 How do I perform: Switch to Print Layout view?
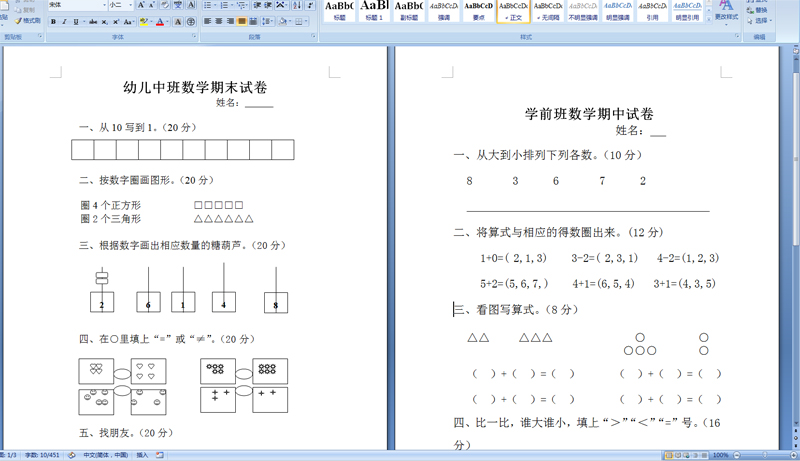(x=669, y=455)
